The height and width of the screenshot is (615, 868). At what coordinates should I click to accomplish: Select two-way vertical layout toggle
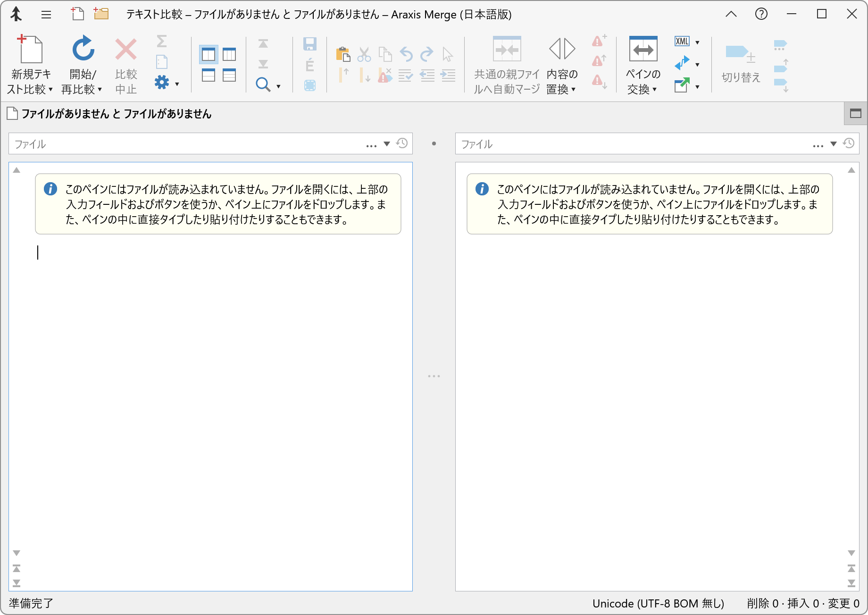(x=209, y=55)
